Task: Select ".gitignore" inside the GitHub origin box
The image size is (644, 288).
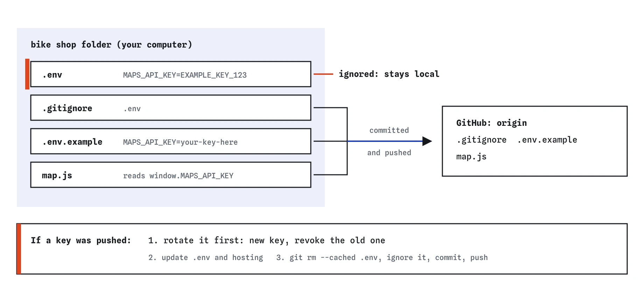Action: point(482,140)
